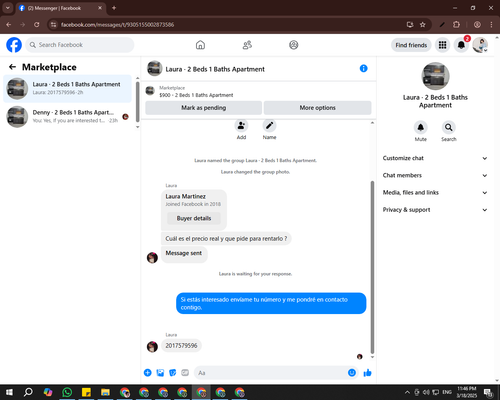Open the profile circle icon in top navigation
Viewport: 500px width, 400px height.
(294, 45)
